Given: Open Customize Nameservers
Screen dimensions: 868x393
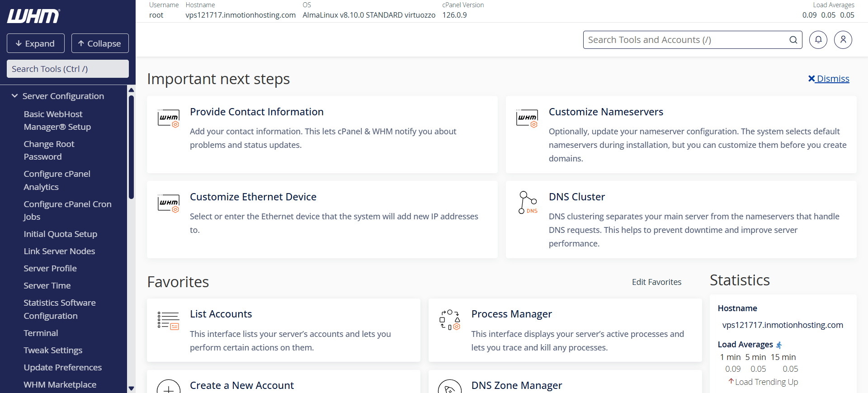Looking at the screenshot, I should pyautogui.click(x=606, y=112).
